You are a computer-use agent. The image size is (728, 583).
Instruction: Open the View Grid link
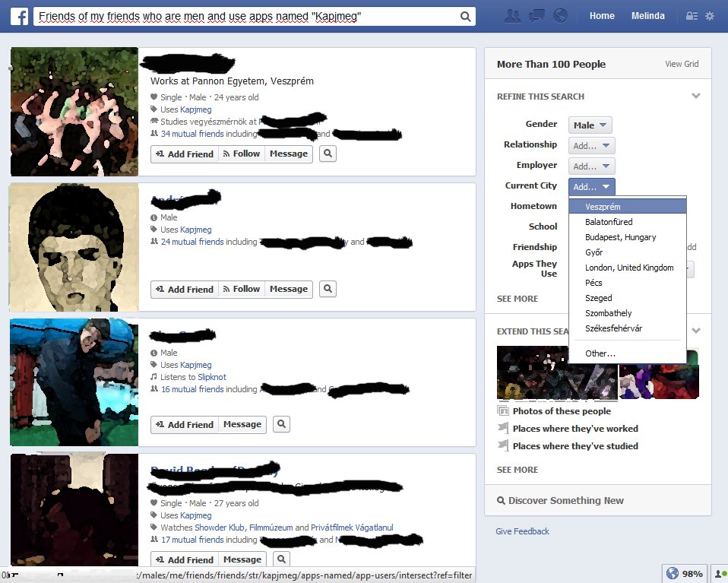tap(682, 65)
